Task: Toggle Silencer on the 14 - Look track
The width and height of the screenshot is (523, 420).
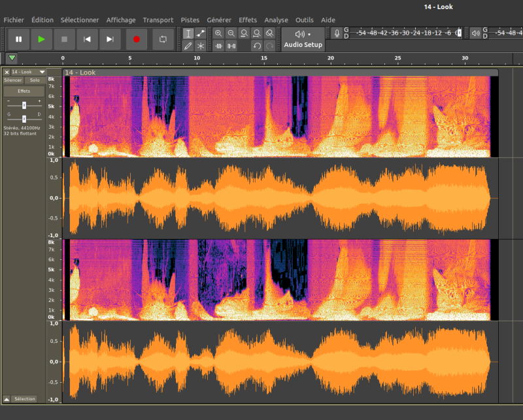Action: click(x=13, y=80)
